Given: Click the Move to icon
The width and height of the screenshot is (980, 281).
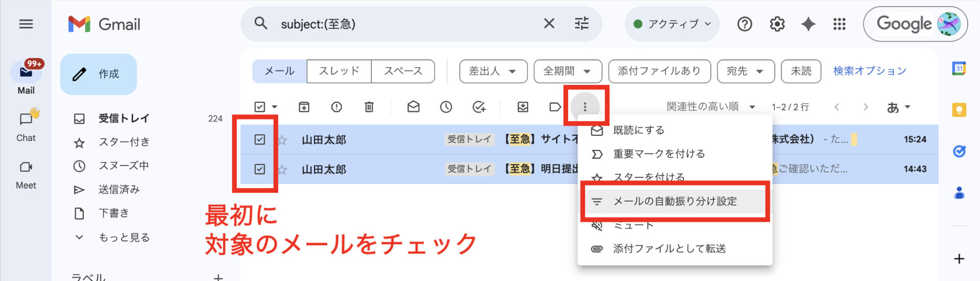Looking at the screenshot, I should [x=523, y=107].
